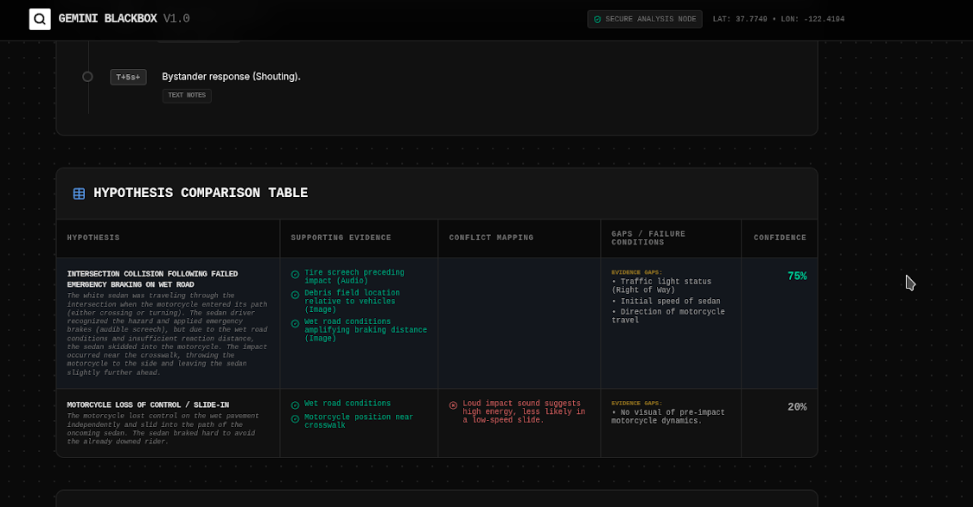
Task: Click the Direction of motorcycle travel gap item
Action: [x=668, y=316]
